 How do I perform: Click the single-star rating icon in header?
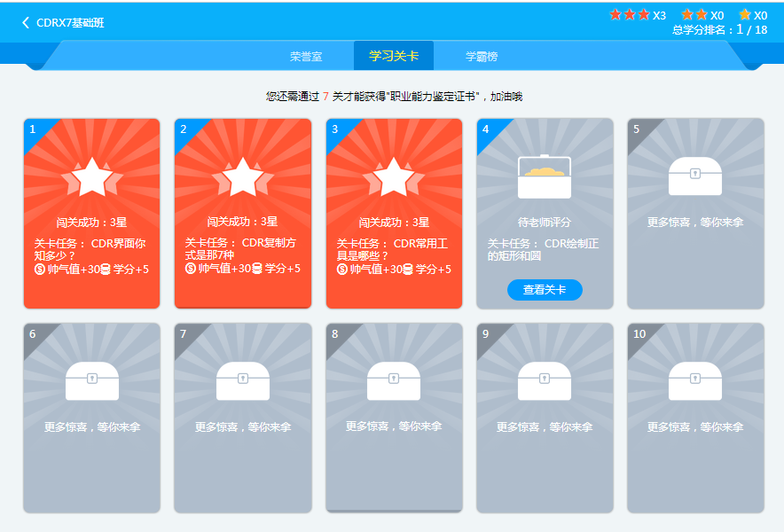coord(745,14)
